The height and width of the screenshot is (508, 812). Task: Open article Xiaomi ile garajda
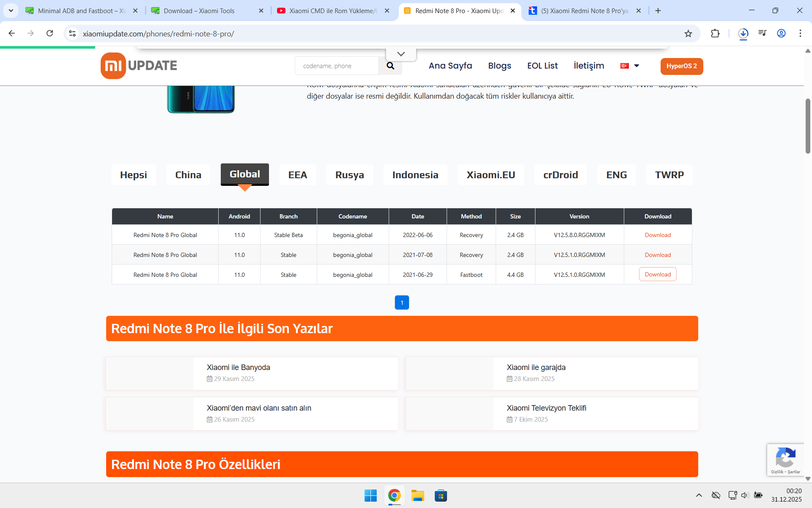coord(536,367)
